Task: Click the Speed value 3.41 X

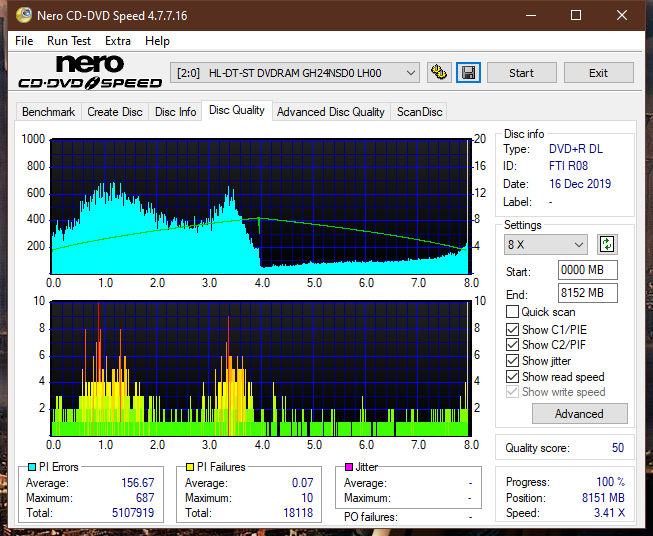Action: point(609,513)
